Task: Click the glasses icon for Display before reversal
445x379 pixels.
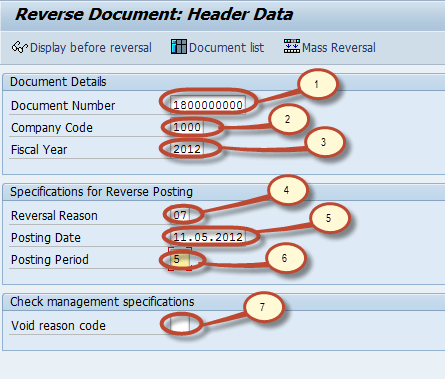Action: [19, 47]
